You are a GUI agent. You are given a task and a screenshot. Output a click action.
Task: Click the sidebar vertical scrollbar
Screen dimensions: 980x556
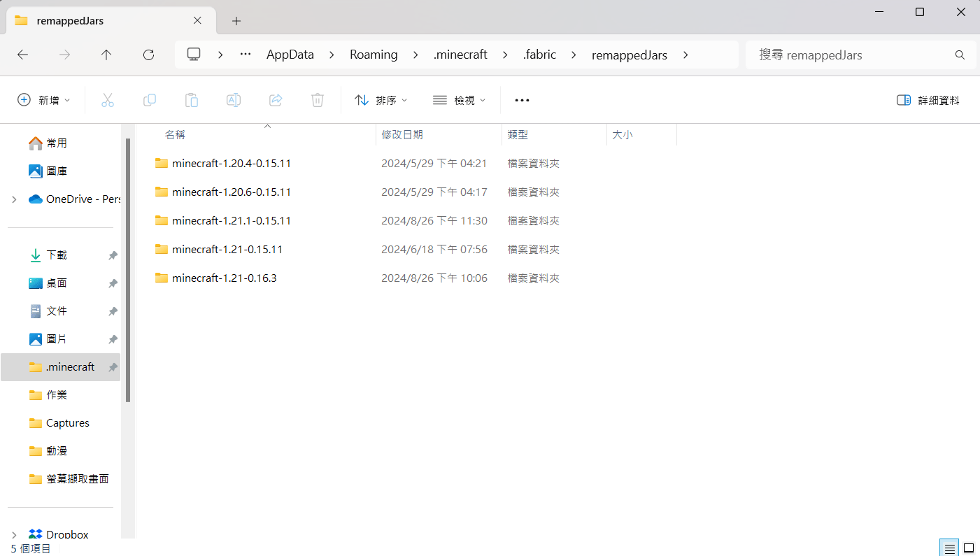click(128, 270)
